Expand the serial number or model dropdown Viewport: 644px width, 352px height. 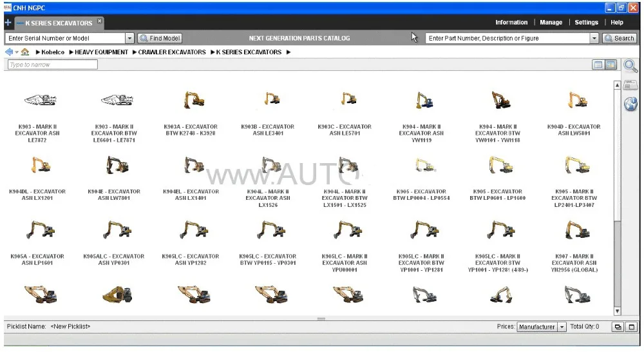[129, 38]
